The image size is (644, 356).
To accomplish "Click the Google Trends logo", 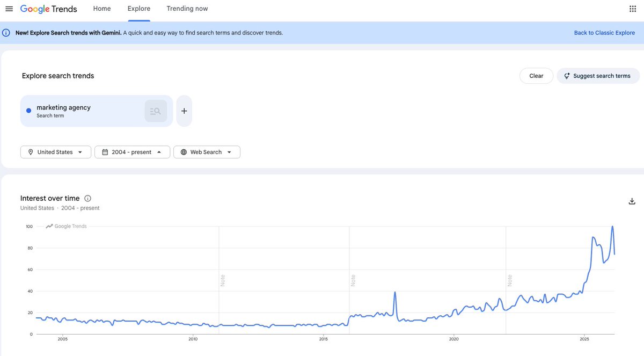I will click(x=48, y=9).
